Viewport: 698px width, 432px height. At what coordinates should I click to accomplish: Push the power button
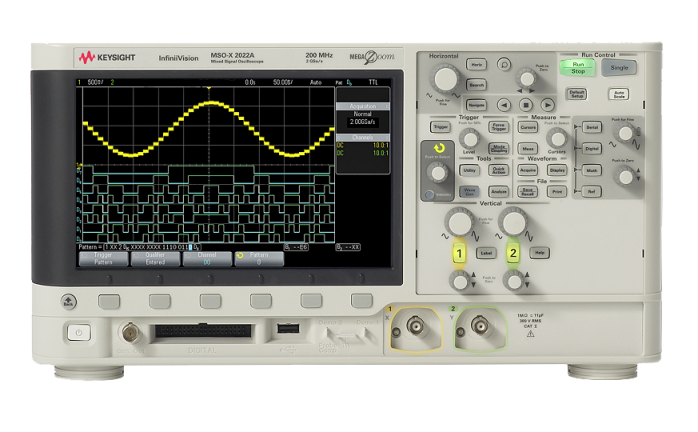tap(79, 332)
